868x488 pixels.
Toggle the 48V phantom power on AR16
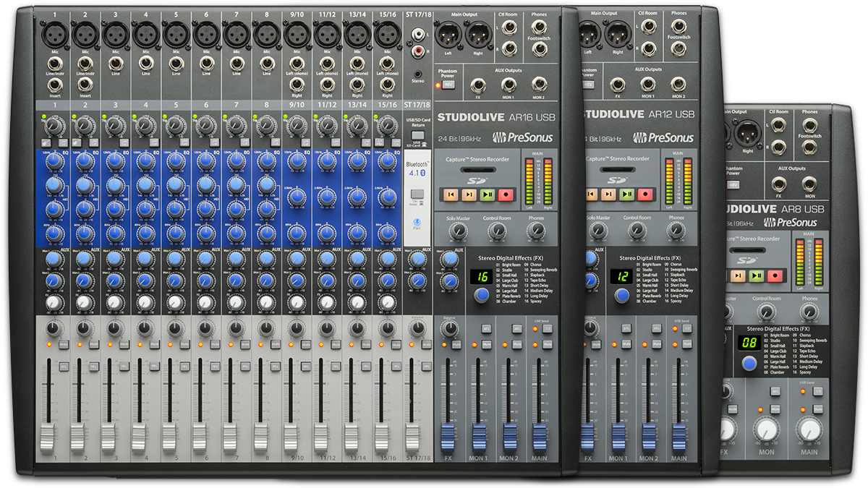click(448, 85)
